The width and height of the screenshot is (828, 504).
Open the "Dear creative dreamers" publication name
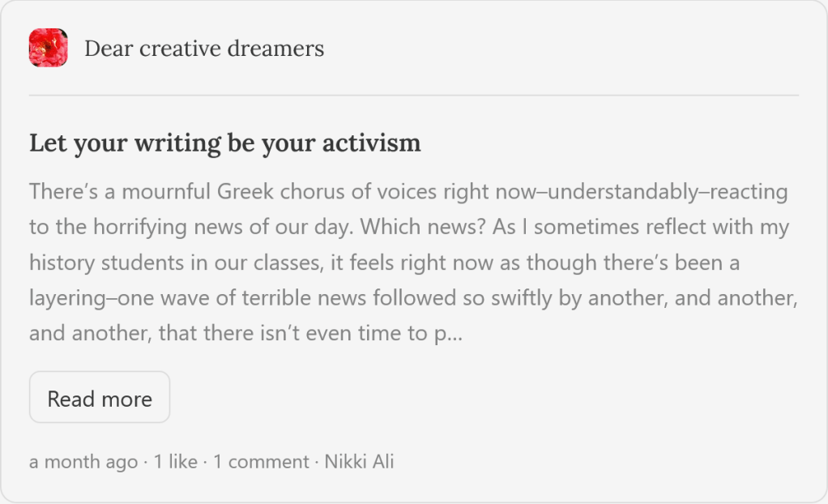click(204, 49)
